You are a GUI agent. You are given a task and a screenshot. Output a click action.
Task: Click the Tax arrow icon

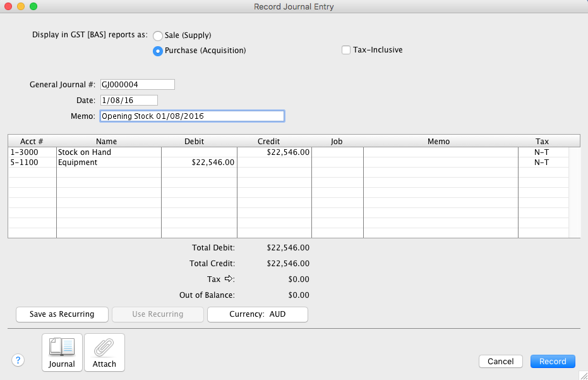(229, 279)
